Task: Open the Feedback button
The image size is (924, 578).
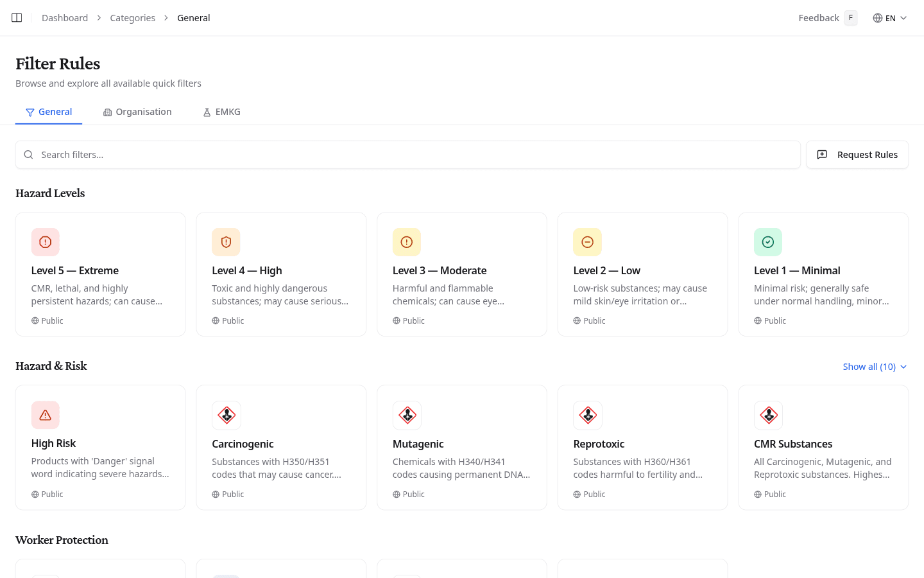Action: coord(828,18)
